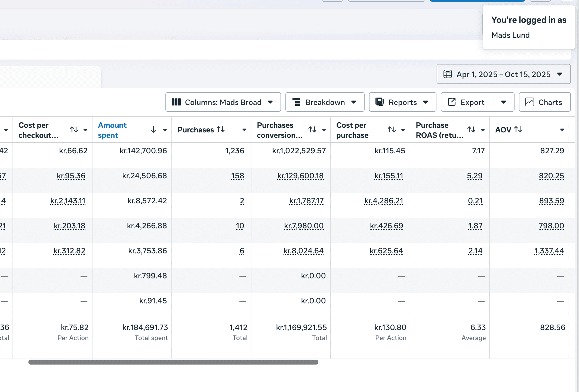Image resolution: width=579 pixels, height=392 pixels.
Task: Click the Reports document icon
Action: tap(380, 102)
